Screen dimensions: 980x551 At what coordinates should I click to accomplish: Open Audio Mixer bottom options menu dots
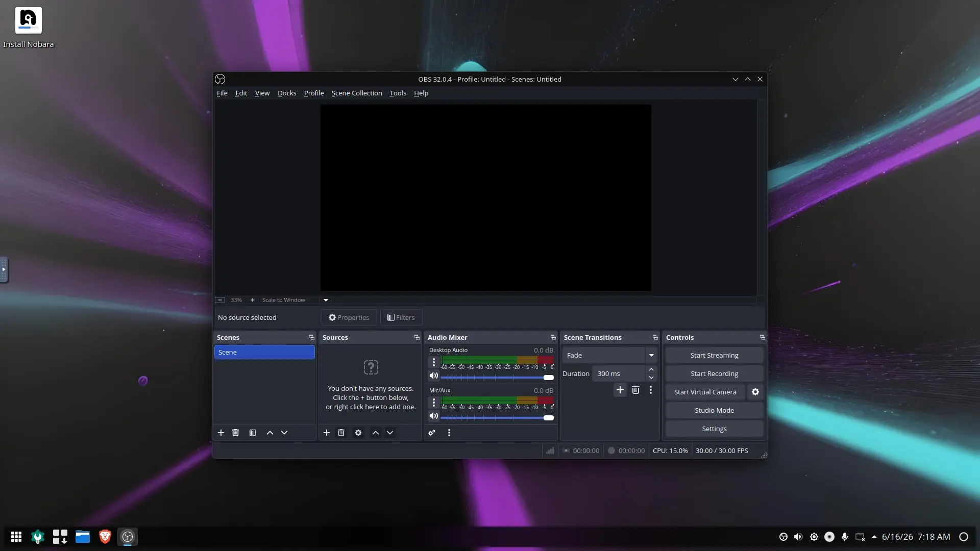click(449, 433)
